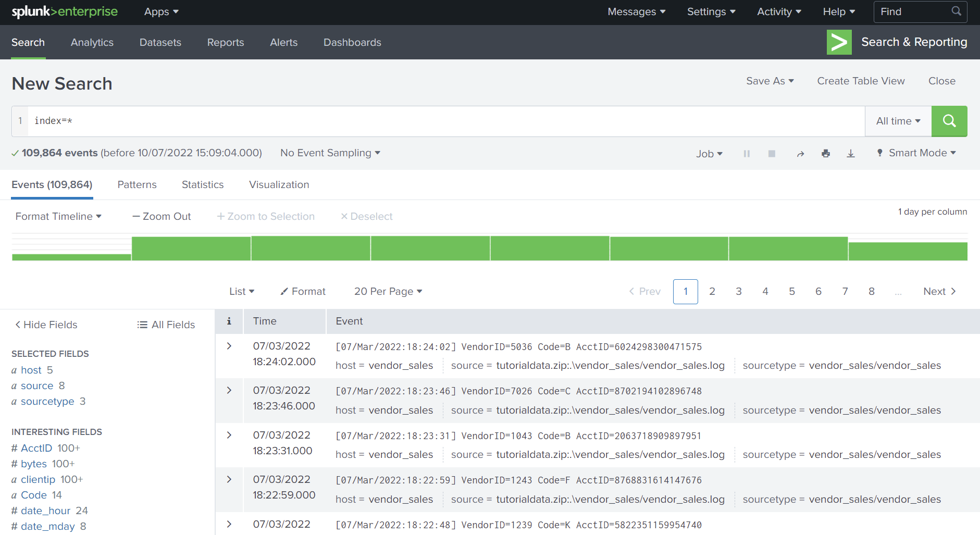This screenshot has height=535, width=980.
Task: Export the search results
Action: pyautogui.click(x=851, y=153)
